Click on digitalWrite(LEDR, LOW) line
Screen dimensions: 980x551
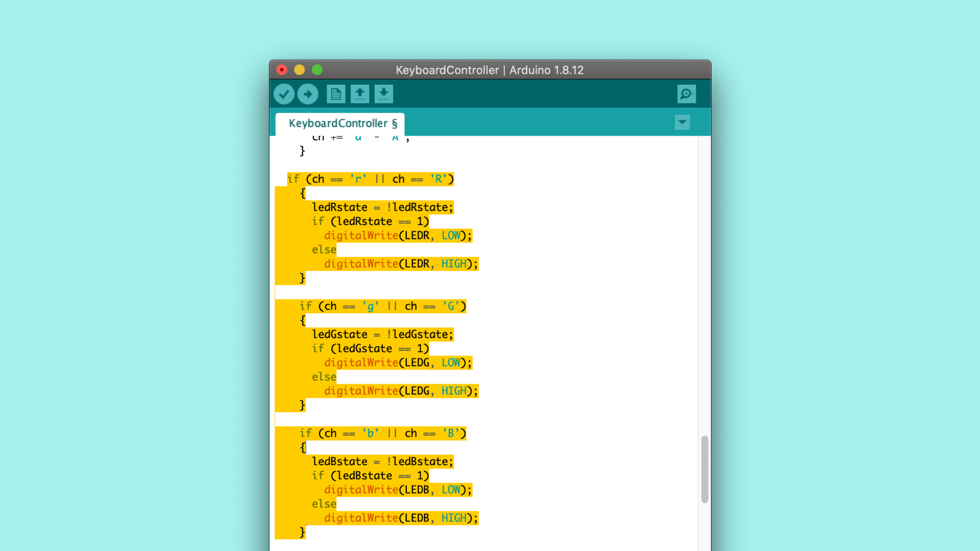pos(398,236)
